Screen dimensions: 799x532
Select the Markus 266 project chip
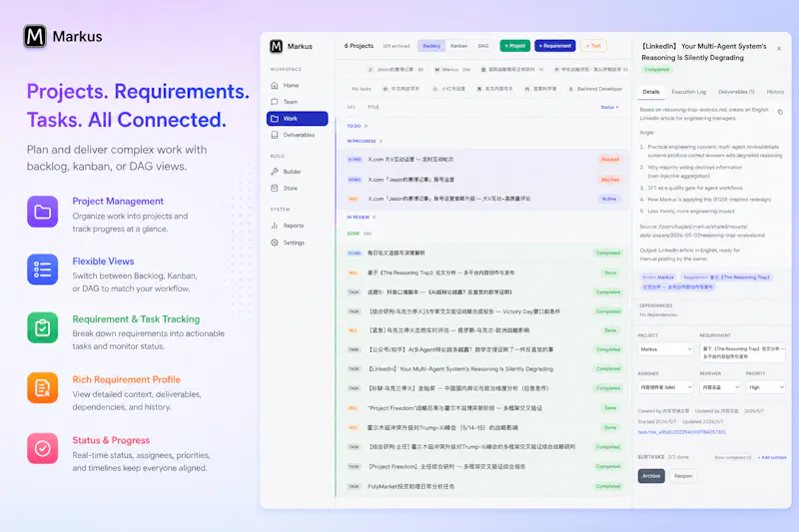(x=452, y=69)
